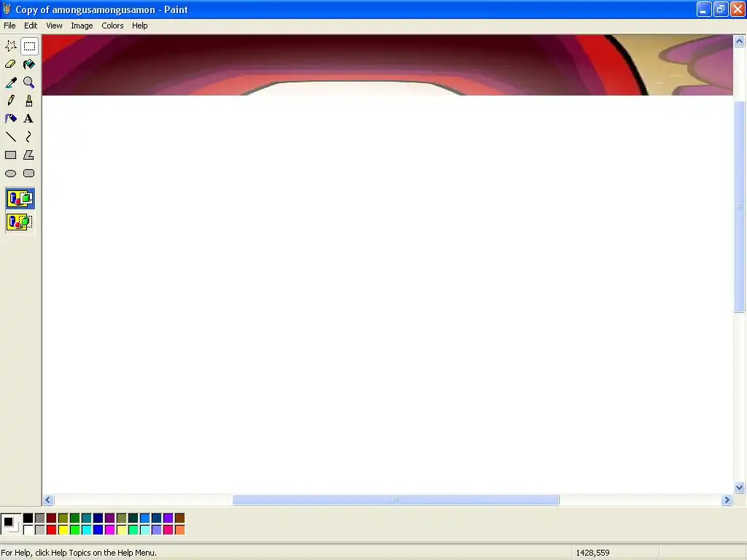Image resolution: width=747 pixels, height=560 pixels.
Task: Select the white palette swatch
Action: tap(28, 529)
